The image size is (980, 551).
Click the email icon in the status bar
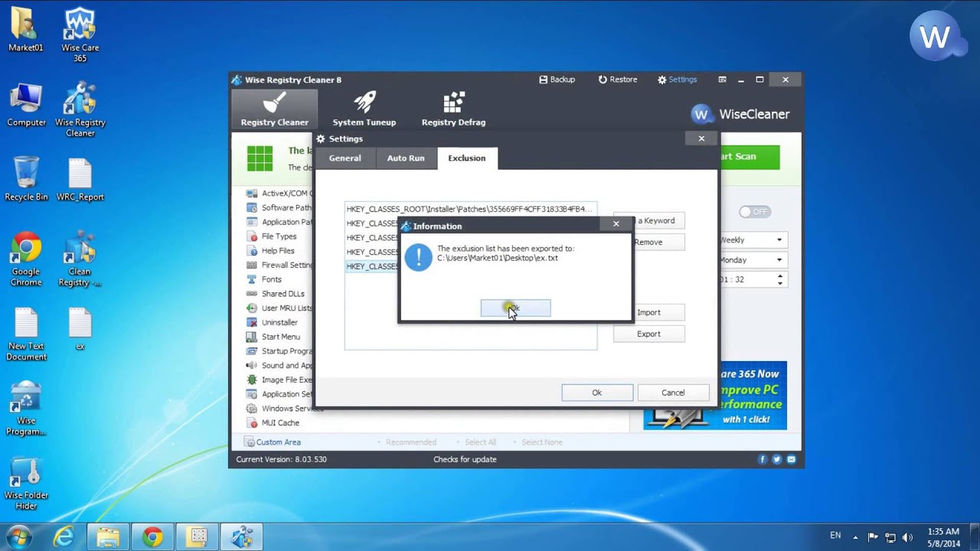792,459
